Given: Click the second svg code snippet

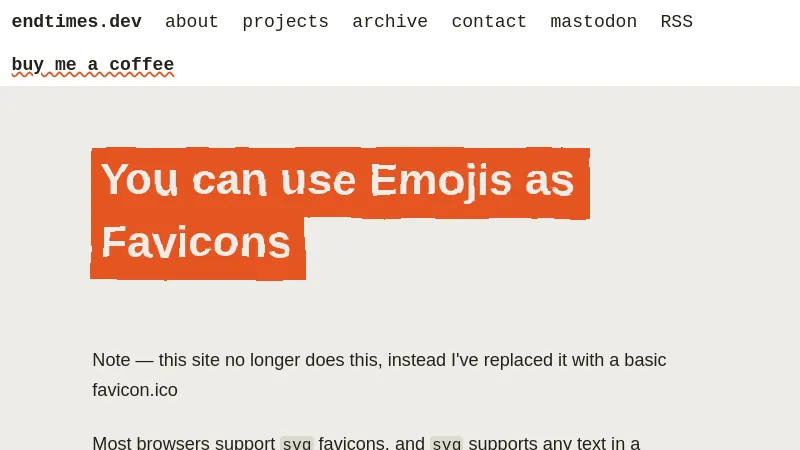Looking at the screenshot, I should click(x=446, y=443).
